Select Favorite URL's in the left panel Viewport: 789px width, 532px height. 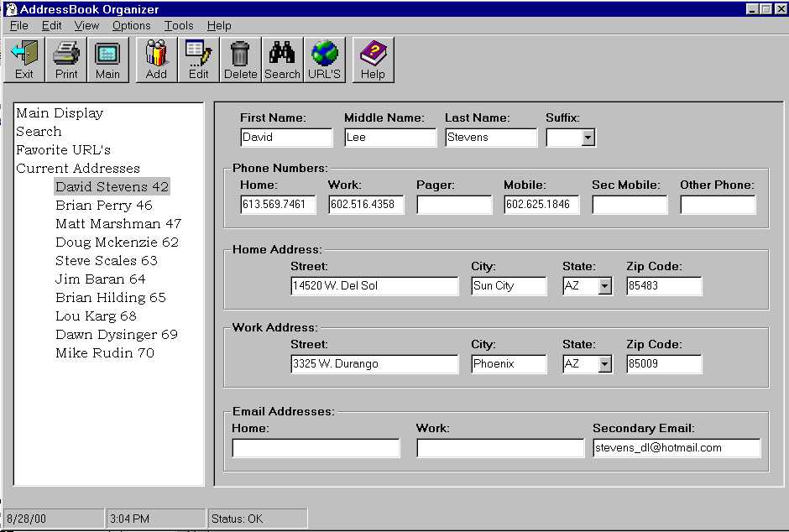coord(63,150)
